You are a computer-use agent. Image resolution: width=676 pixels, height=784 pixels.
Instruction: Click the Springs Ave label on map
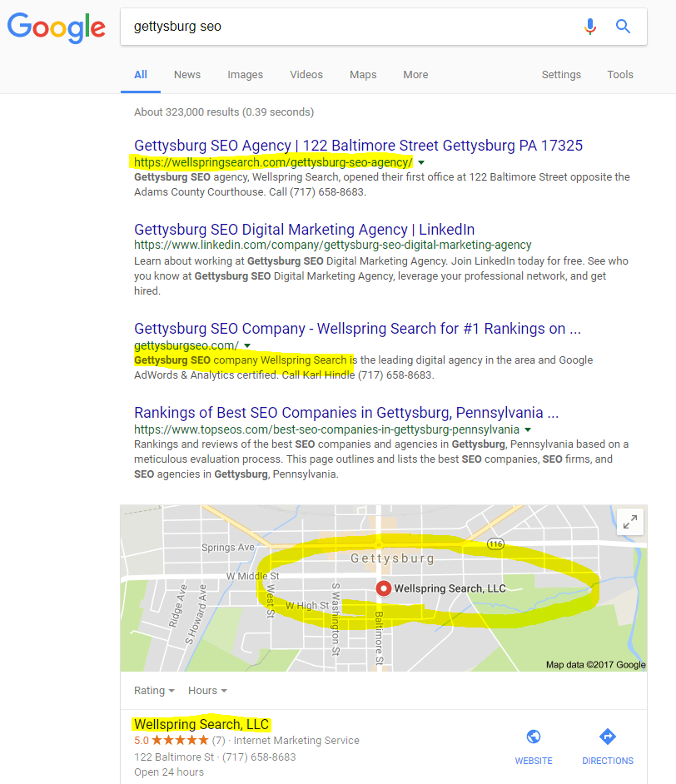[x=228, y=547]
